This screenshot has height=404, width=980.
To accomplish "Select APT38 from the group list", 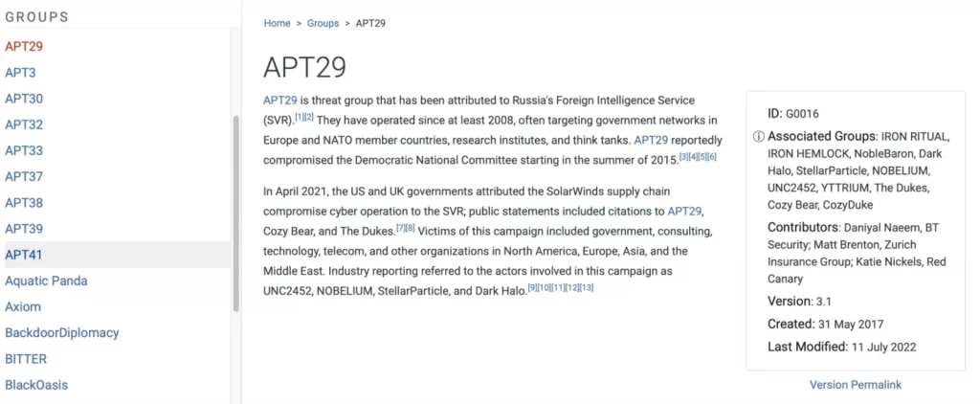I will pyautogui.click(x=24, y=203).
